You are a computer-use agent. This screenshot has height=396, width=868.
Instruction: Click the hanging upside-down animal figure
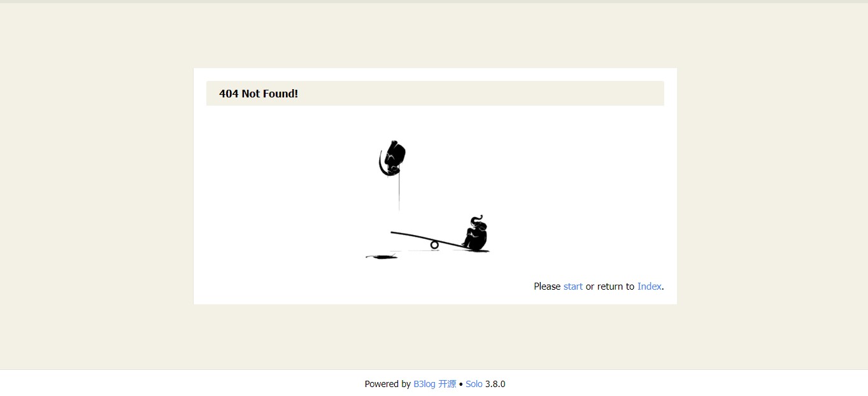(x=392, y=159)
